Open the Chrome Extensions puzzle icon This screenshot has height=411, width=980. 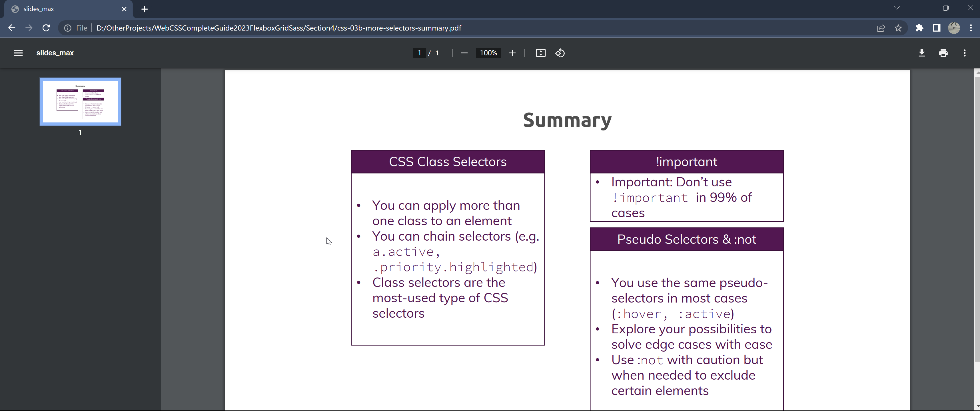pyautogui.click(x=919, y=28)
